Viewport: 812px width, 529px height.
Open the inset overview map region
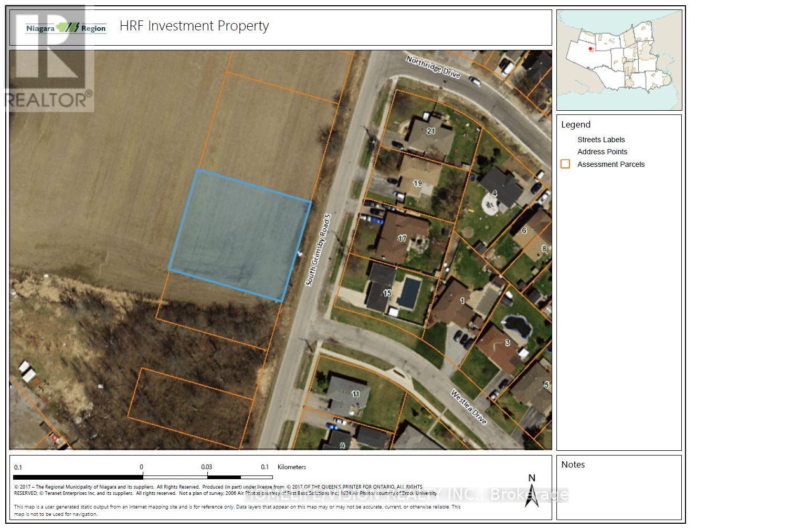pos(619,58)
